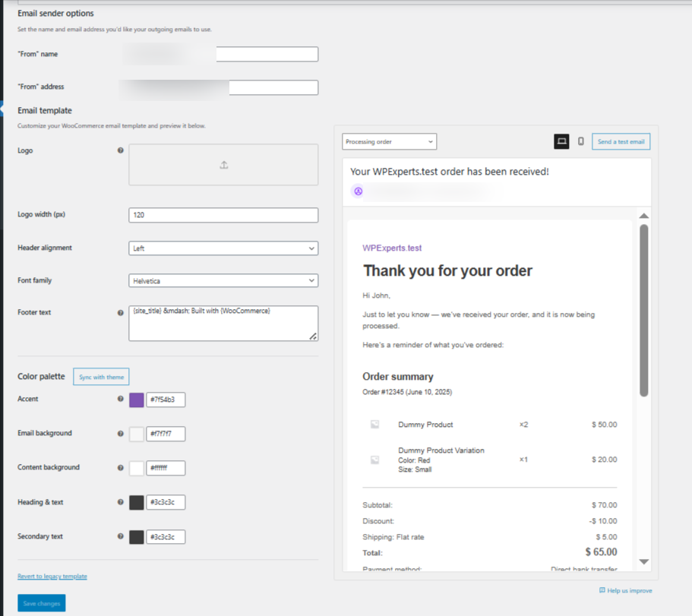
Task: Open the Header alignment dropdown
Action: [x=223, y=248]
